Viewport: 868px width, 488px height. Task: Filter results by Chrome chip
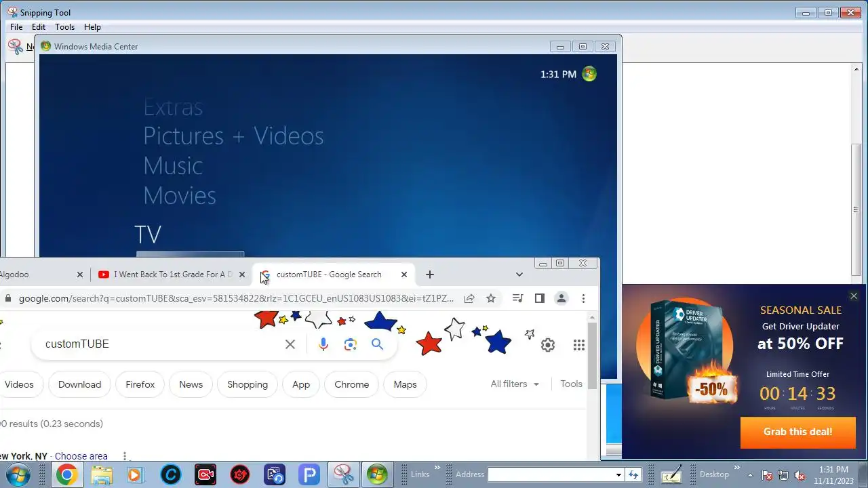[x=352, y=384]
